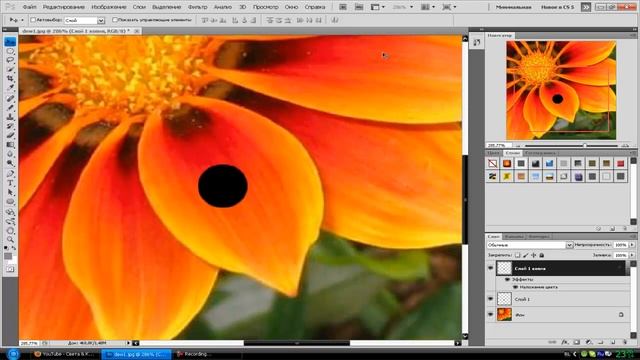640x360 pixels.
Task: Select the Pen tool
Action: [10, 174]
